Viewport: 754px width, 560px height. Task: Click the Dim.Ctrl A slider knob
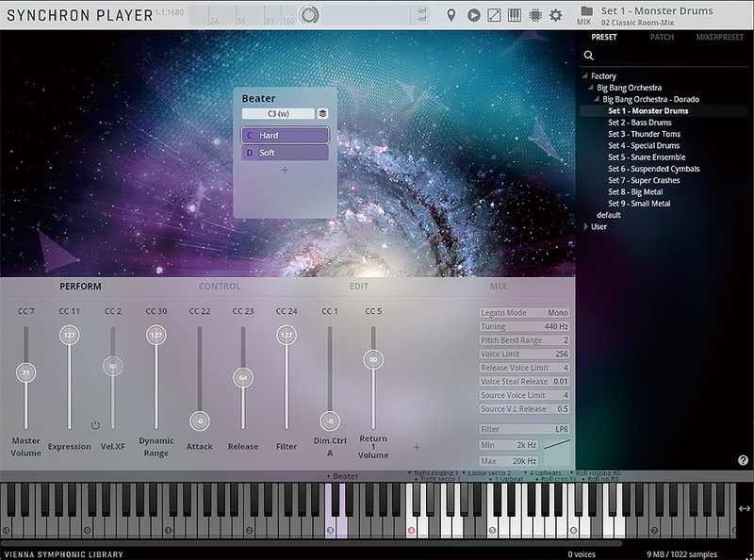coord(330,421)
